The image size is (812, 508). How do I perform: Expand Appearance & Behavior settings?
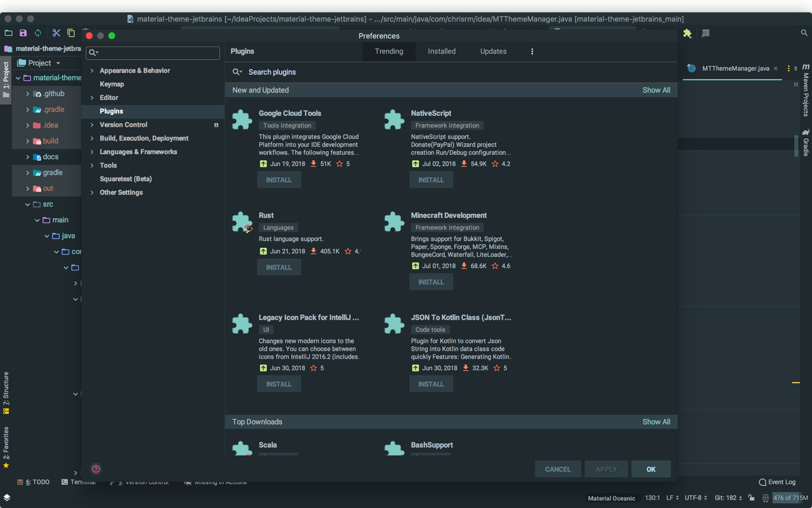tap(92, 71)
